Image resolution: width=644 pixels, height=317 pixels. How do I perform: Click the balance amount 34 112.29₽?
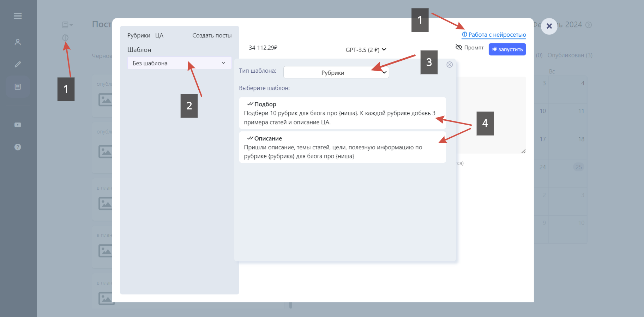click(263, 48)
